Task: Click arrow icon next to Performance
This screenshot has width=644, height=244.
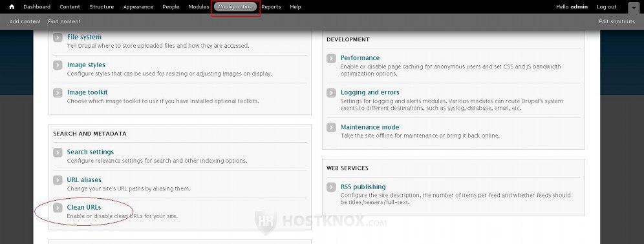Action: (x=331, y=58)
